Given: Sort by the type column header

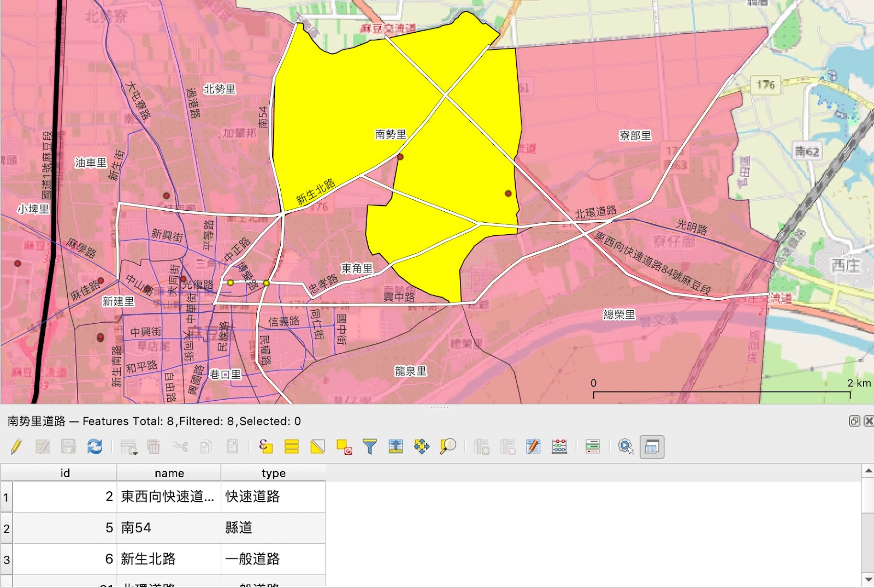Looking at the screenshot, I should point(273,473).
